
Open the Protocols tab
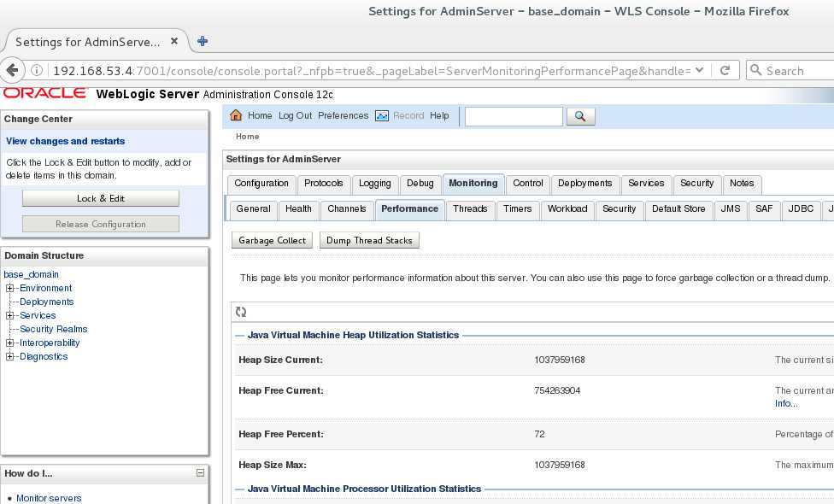pos(323,184)
